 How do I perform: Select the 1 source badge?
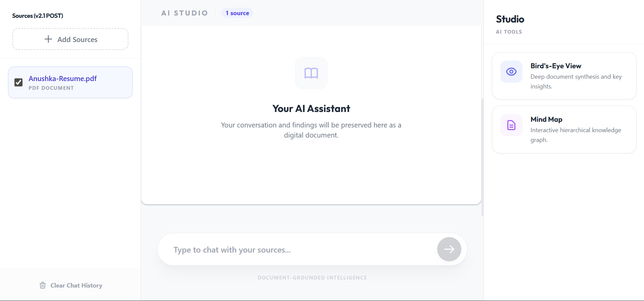[x=237, y=13]
